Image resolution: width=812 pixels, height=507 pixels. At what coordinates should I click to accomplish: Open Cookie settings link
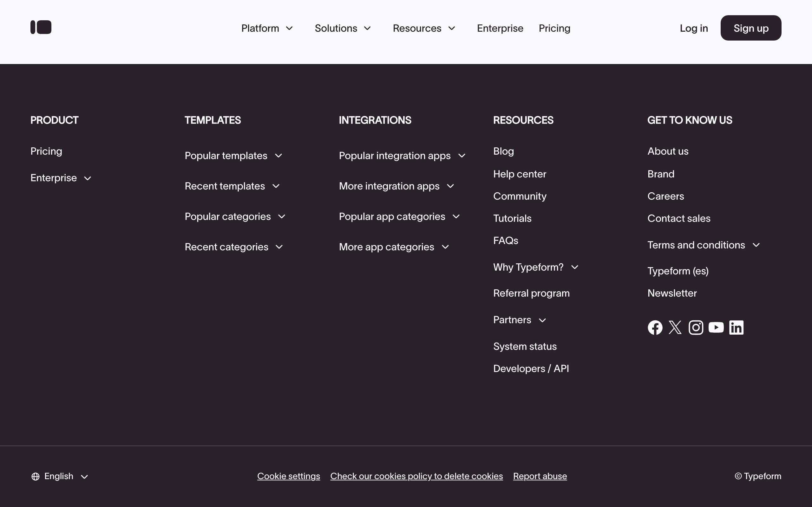point(289,476)
